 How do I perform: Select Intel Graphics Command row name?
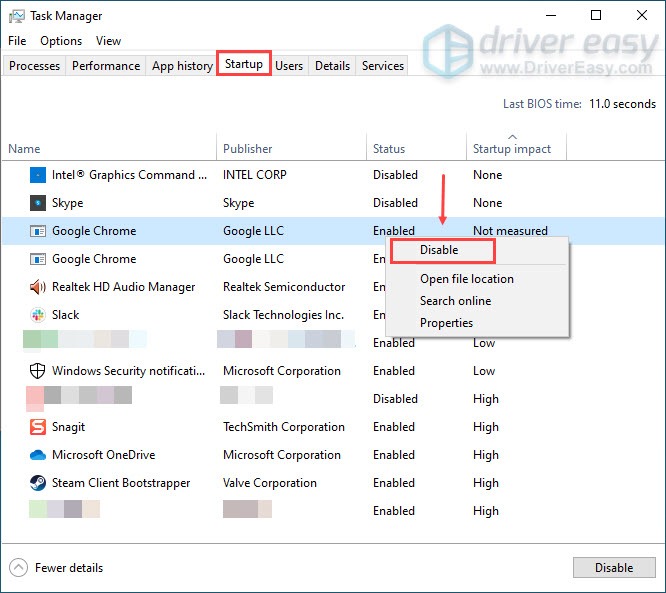tap(130, 175)
